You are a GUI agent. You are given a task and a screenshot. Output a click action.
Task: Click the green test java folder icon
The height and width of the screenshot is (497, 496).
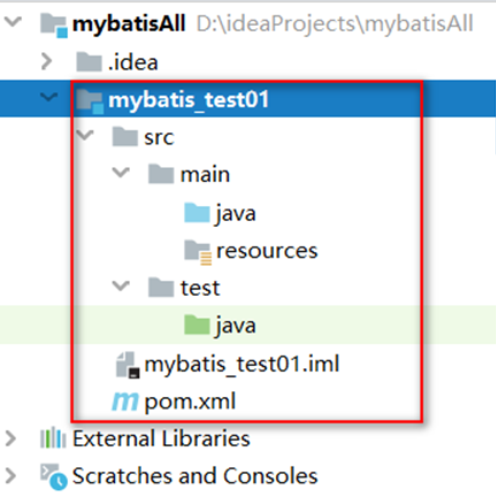197,325
